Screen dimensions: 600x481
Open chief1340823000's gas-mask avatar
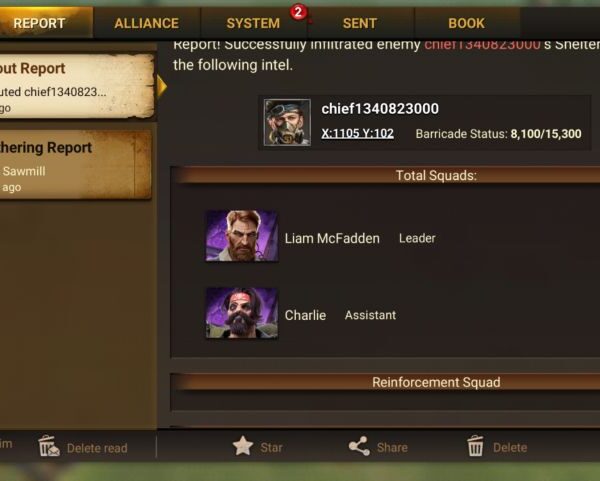pos(287,122)
